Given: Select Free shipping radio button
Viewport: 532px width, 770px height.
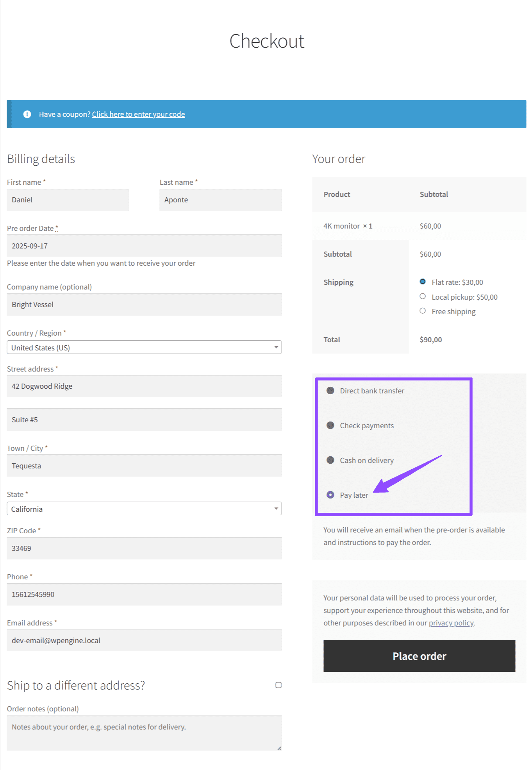Looking at the screenshot, I should 422,311.
